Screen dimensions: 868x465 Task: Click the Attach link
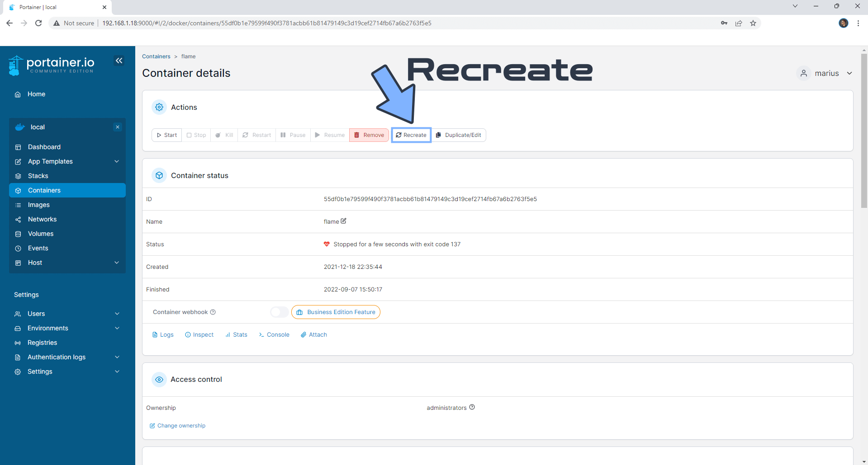point(314,335)
